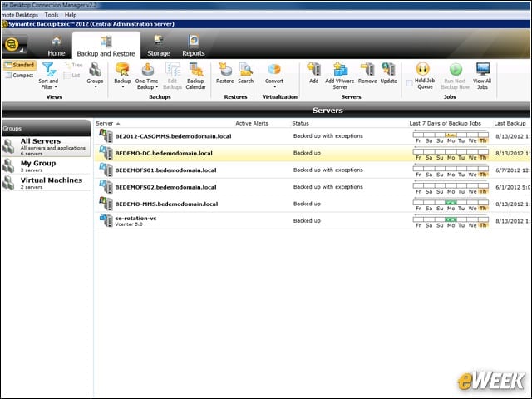Open One-Time Backup dropdown
This screenshot has width=532, height=399.
[x=147, y=76]
